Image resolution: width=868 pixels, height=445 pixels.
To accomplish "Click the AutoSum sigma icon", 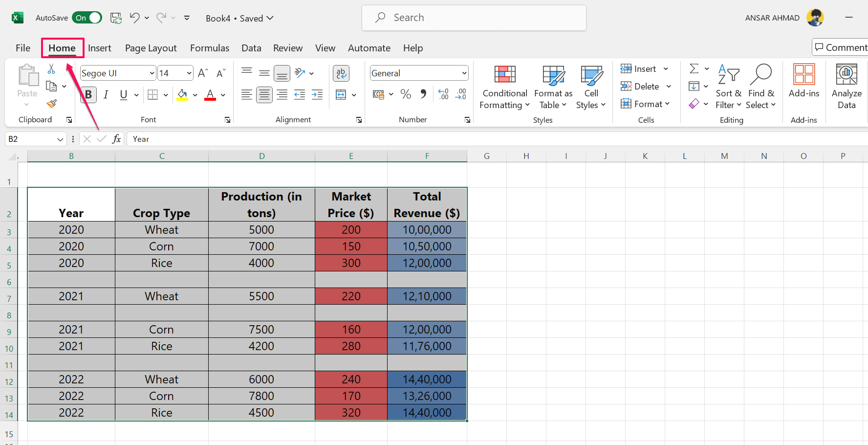I will pos(694,69).
